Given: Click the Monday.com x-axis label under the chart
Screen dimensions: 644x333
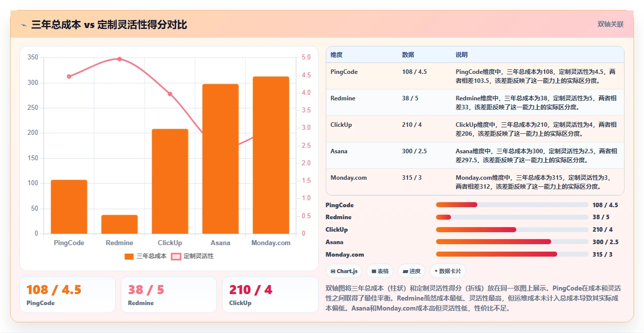Looking at the screenshot, I should (x=271, y=243).
